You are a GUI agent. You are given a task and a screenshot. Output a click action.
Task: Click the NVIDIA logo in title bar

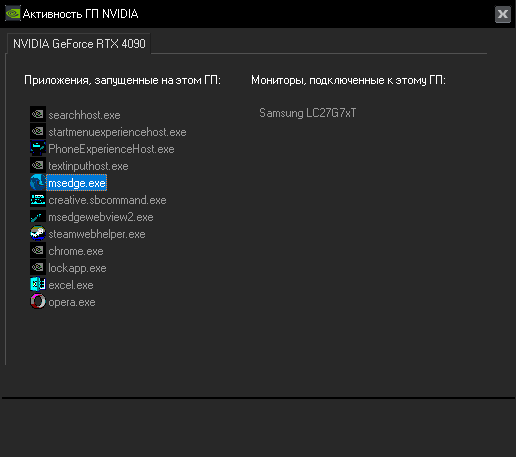[13, 14]
